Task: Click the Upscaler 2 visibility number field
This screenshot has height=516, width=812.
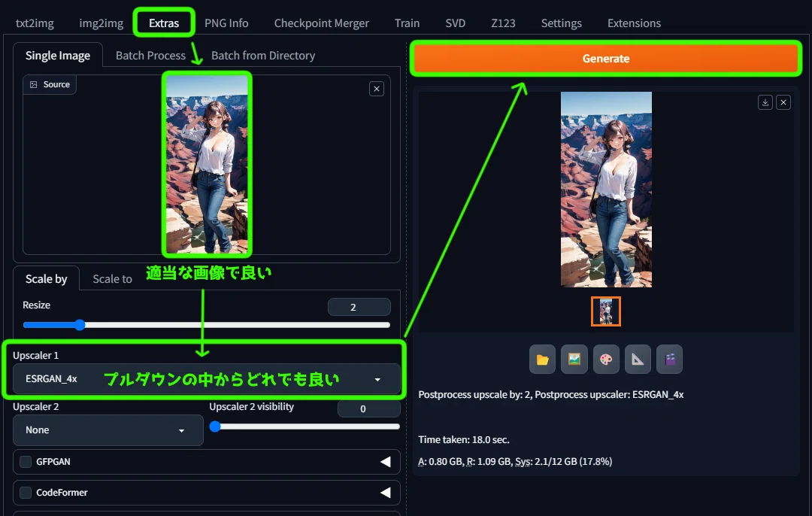Action: coord(368,408)
